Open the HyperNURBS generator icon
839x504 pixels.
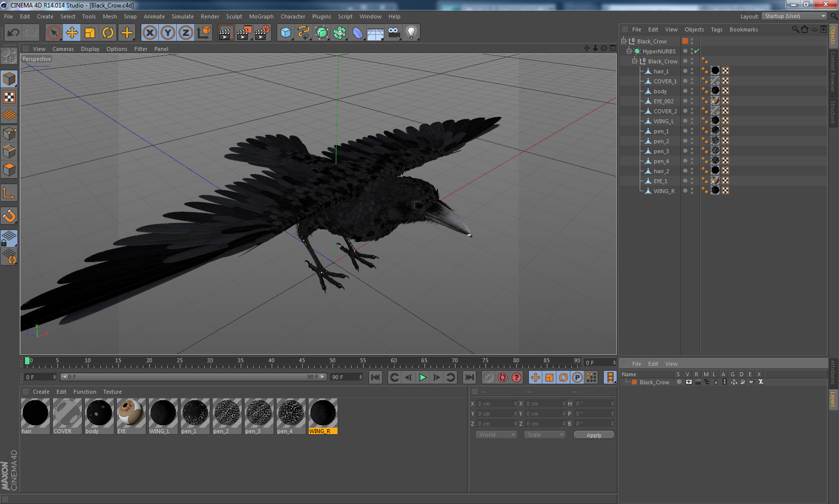coord(322,33)
